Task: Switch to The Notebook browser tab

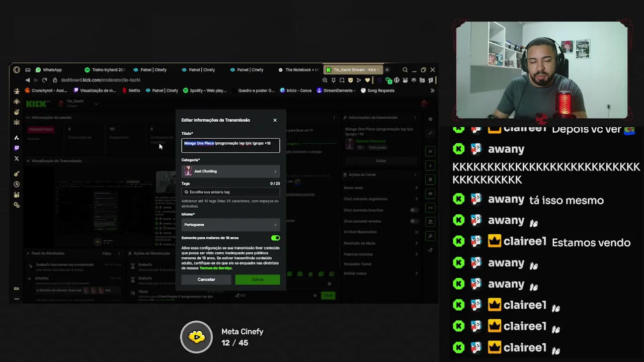Action: click(298, 70)
